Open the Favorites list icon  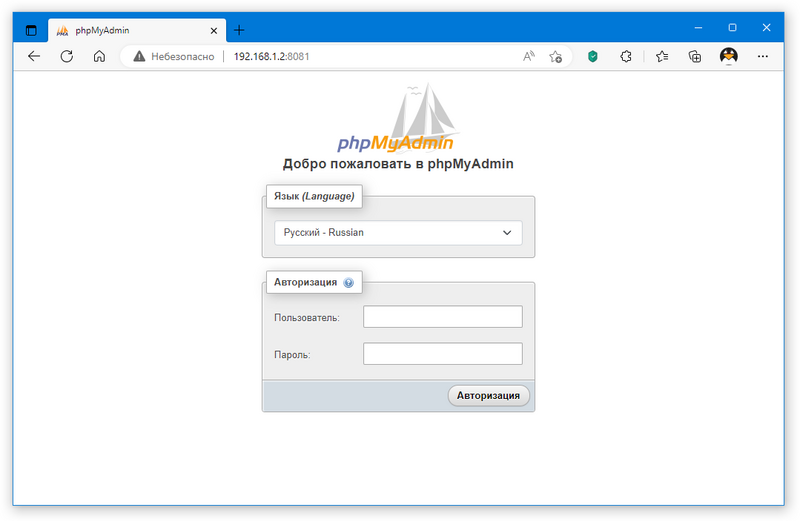[662, 56]
